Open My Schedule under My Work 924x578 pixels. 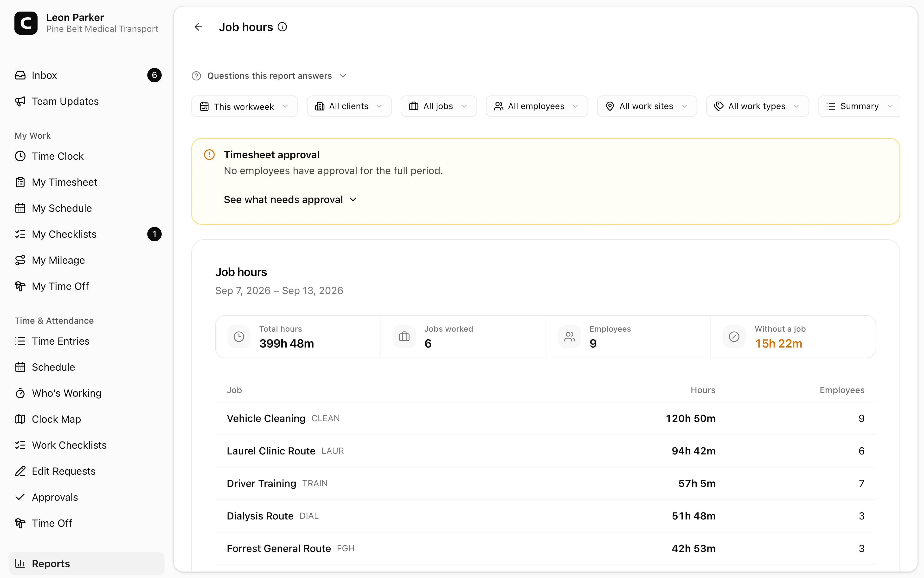point(87,208)
